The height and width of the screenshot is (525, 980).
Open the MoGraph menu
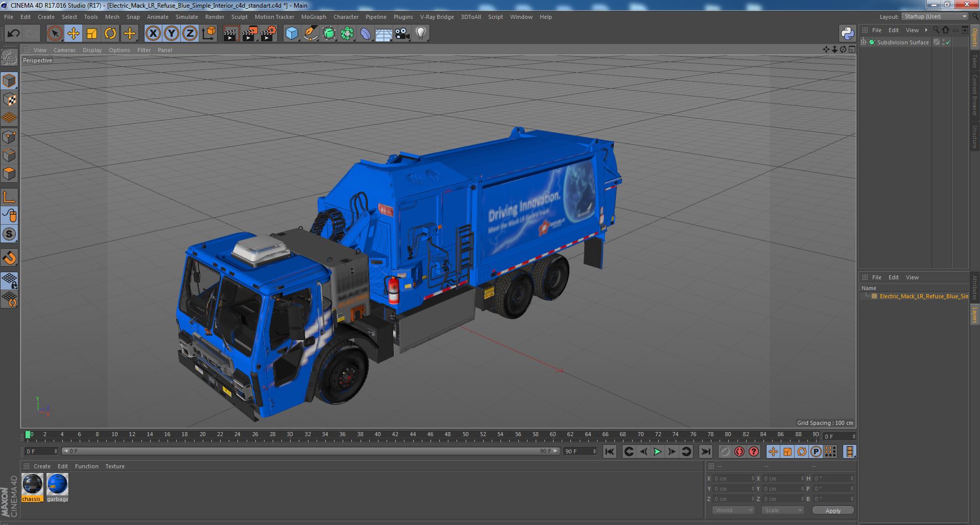click(x=314, y=17)
